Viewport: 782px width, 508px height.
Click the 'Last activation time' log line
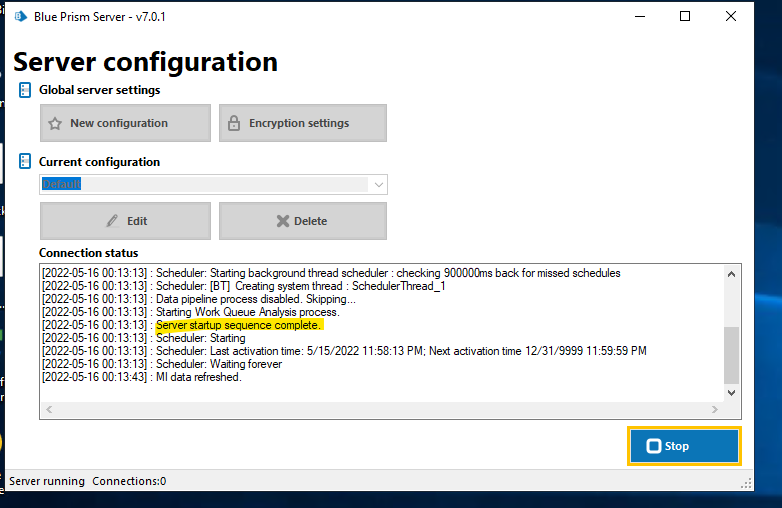[x=344, y=351]
